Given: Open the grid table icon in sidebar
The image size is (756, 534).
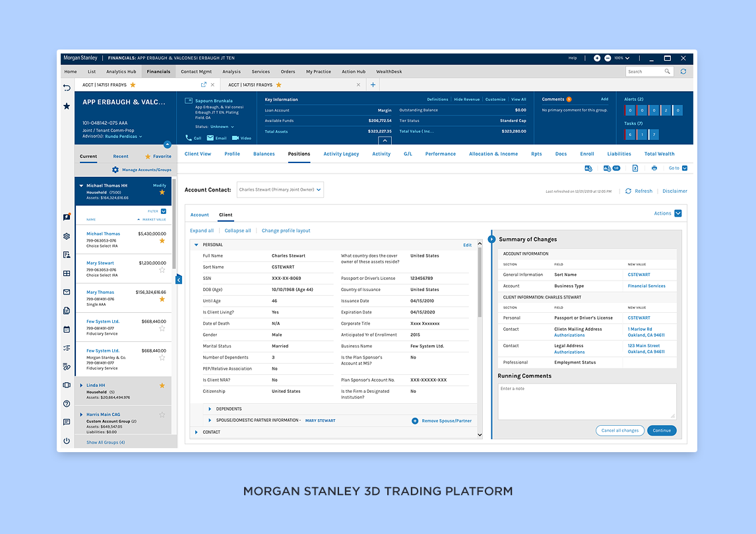Looking at the screenshot, I should [67, 273].
